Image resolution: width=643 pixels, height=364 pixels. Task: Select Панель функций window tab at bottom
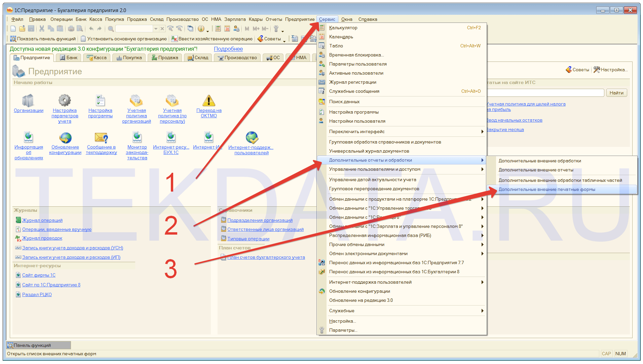[39, 345]
